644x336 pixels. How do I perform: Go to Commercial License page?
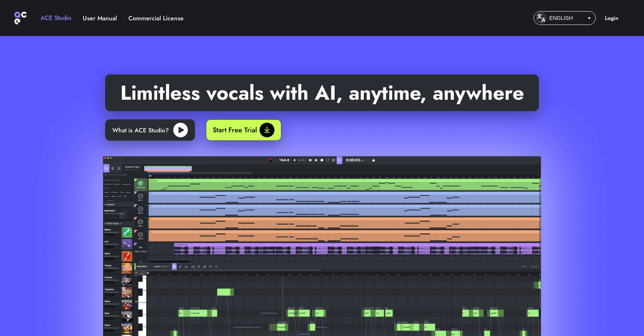click(x=156, y=18)
